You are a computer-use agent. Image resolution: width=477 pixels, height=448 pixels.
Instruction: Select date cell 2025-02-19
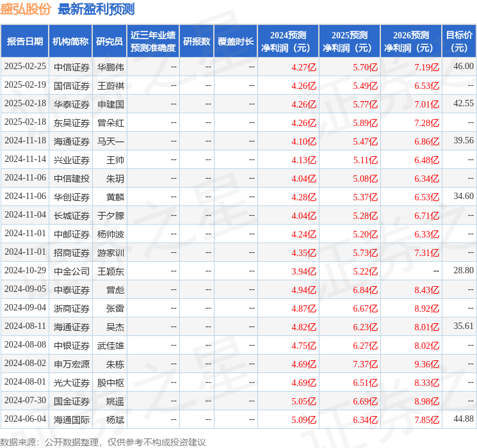pyautogui.click(x=25, y=85)
